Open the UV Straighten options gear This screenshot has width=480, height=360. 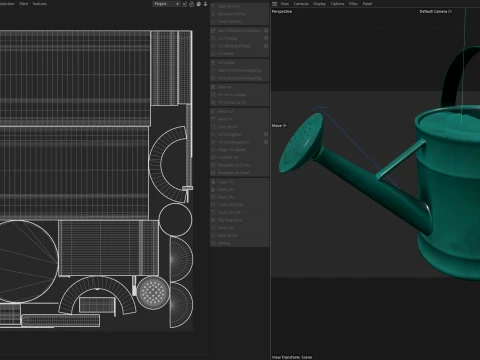266,134
